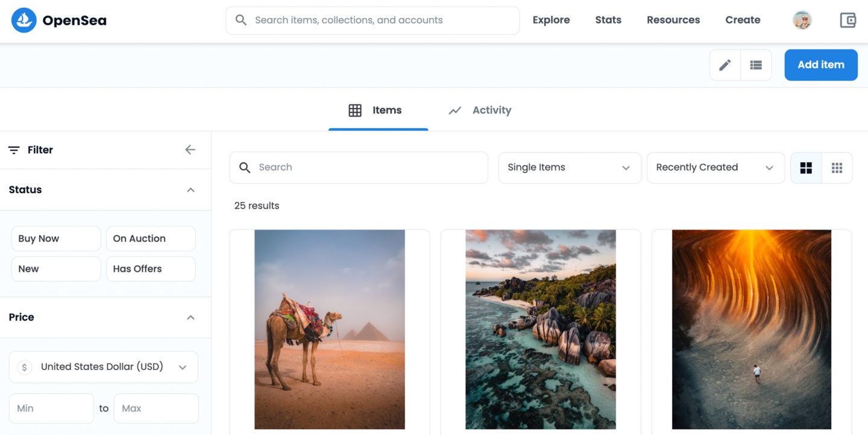Open the wallet icon in header
The image size is (868, 435).
pyautogui.click(x=848, y=20)
